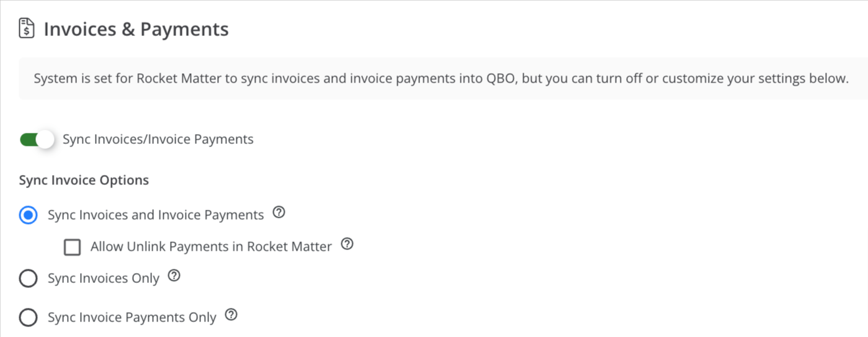Image resolution: width=868 pixels, height=337 pixels.
Task: Check the Allow Unlink Payments in Rocket Matter box
Action: 73,248
